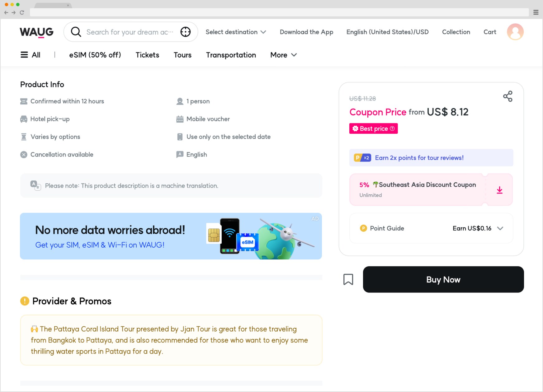The width and height of the screenshot is (543, 392).
Task: Open the Collection page
Action: 456,32
